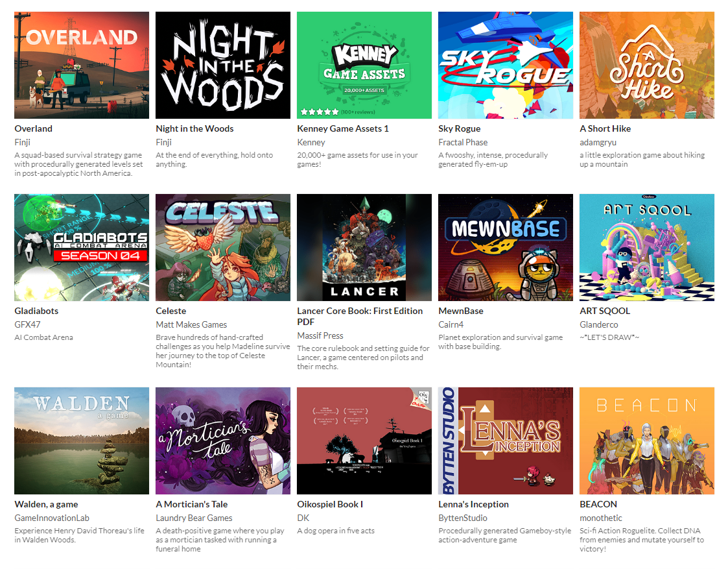Follow the Oikospiel Book I title link

(330, 504)
